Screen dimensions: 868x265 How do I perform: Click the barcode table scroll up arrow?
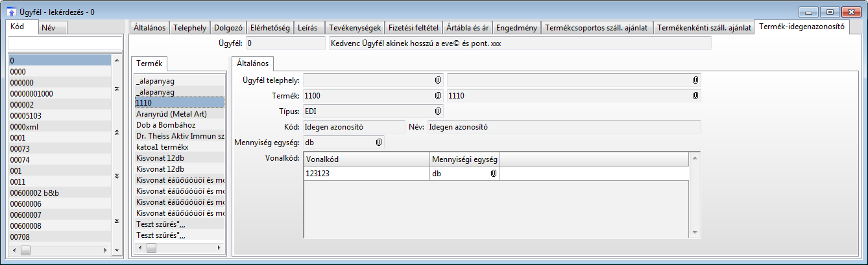click(x=695, y=157)
